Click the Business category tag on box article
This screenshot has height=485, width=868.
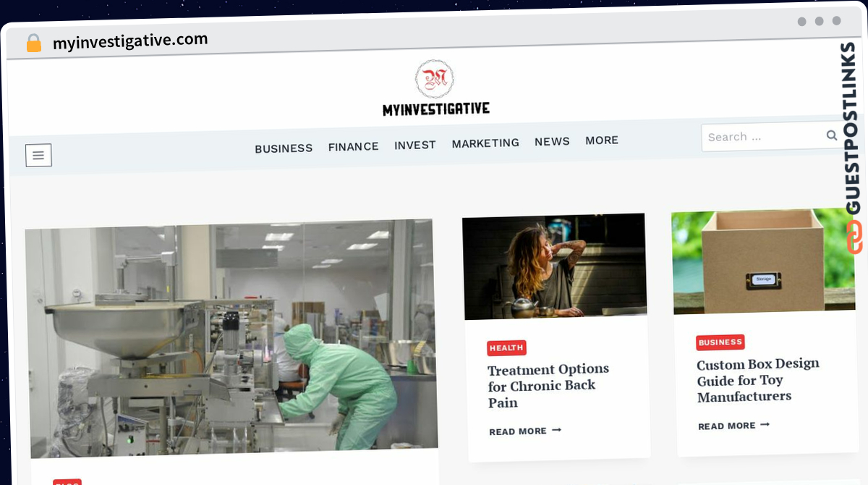click(720, 342)
